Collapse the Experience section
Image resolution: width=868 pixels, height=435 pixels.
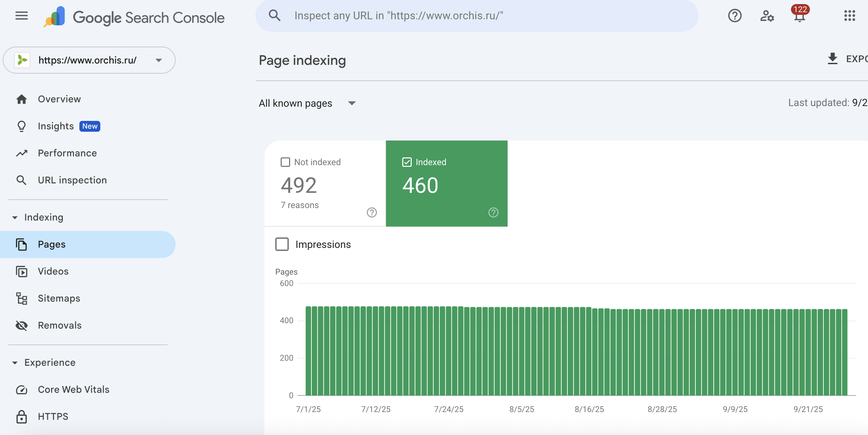(15, 363)
